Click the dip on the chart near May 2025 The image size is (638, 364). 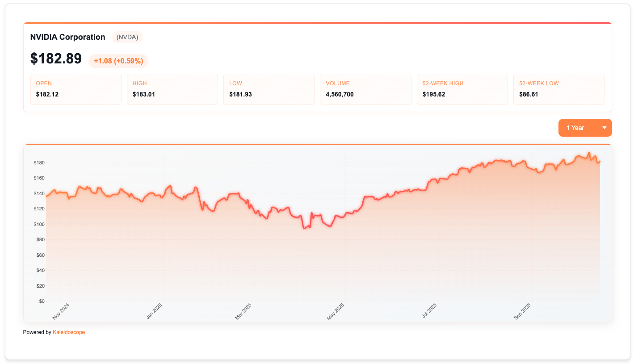330,226
